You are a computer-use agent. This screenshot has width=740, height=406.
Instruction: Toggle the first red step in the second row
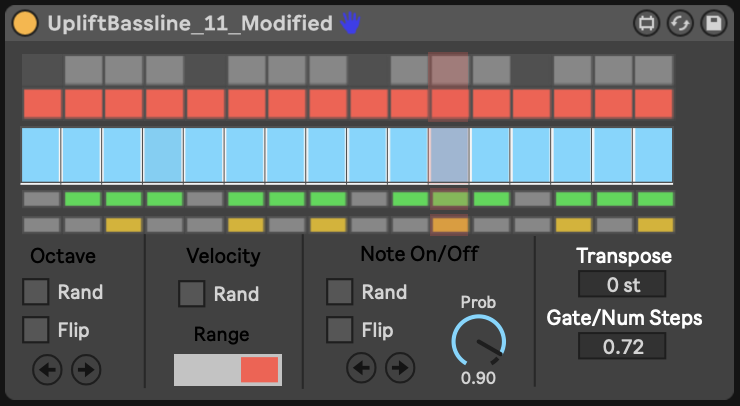(42, 104)
